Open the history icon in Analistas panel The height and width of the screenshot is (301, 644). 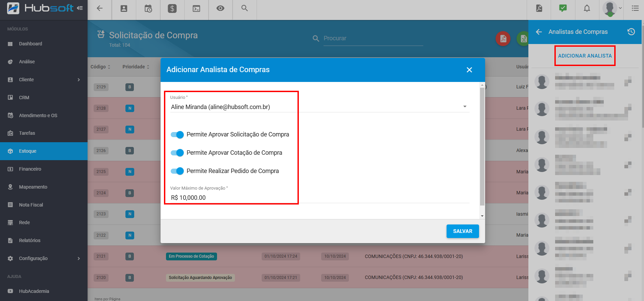pos(631,32)
